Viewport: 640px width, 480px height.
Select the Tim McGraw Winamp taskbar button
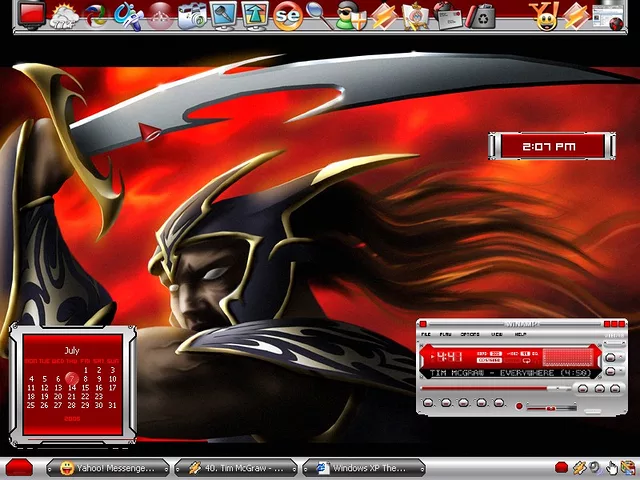pos(236,468)
